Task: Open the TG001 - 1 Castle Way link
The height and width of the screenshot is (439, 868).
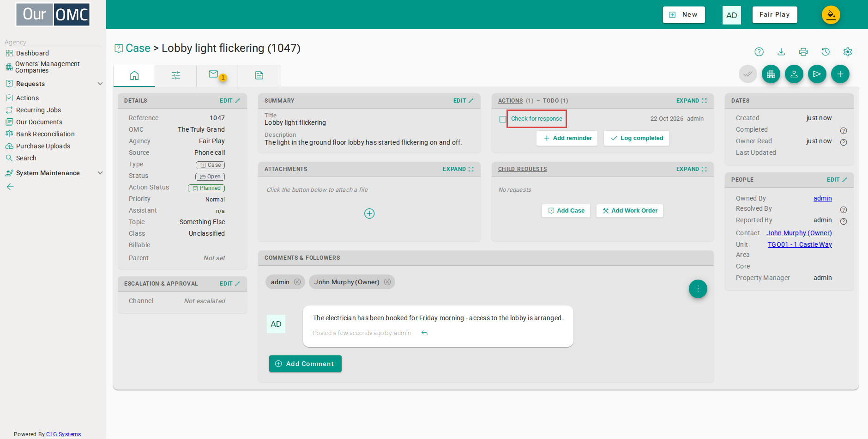Action: coord(800,244)
